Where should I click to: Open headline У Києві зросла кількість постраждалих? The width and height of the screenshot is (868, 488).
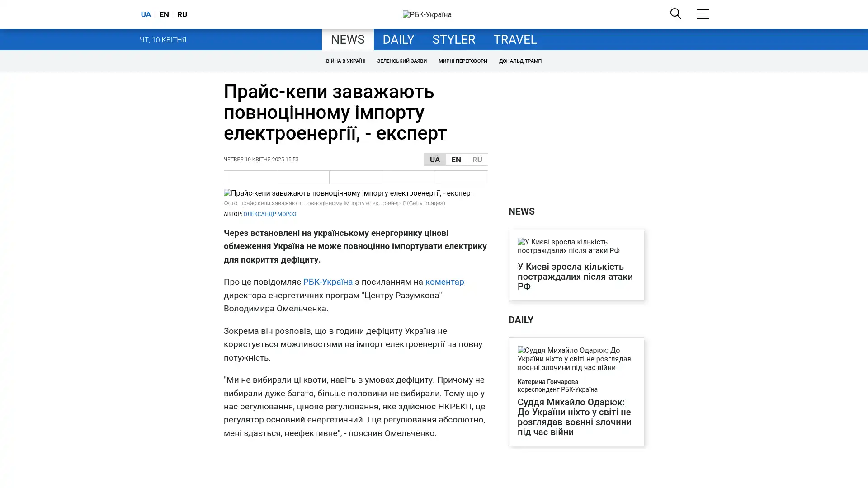(x=575, y=277)
